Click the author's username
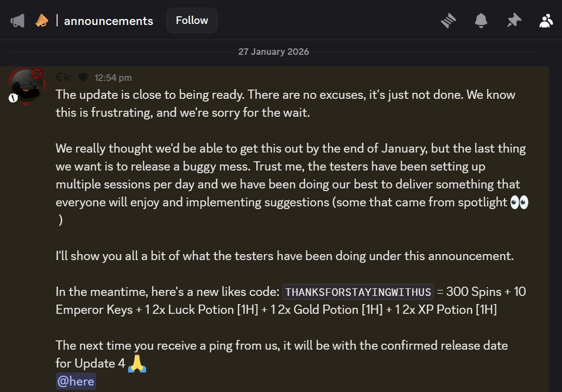Screen dimensions: 562x392 (x=64, y=77)
